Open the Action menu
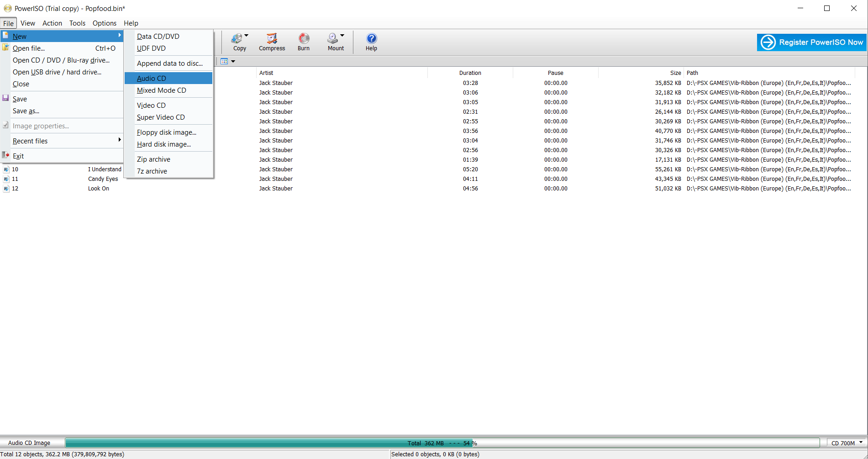 [x=53, y=23]
